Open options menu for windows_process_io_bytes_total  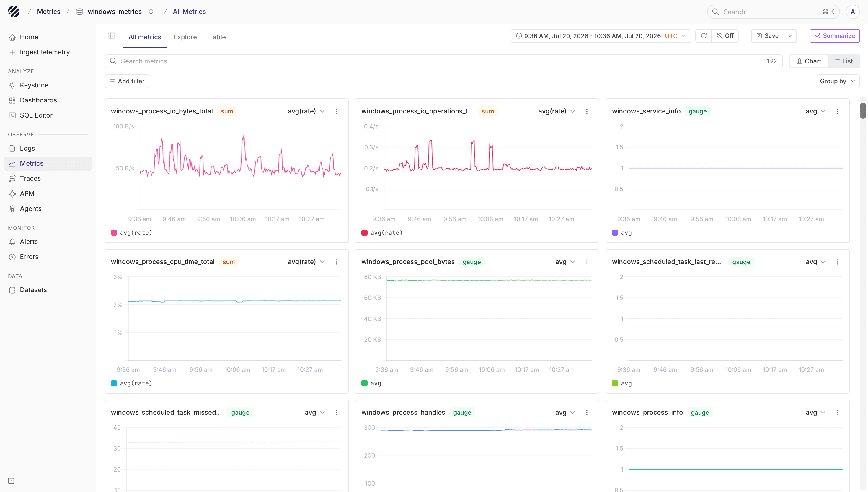coord(336,111)
